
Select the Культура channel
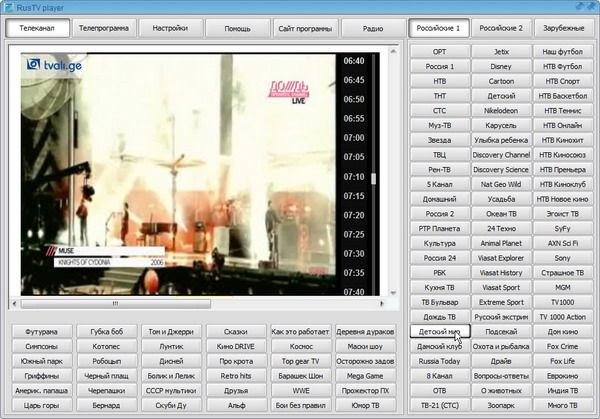440,243
